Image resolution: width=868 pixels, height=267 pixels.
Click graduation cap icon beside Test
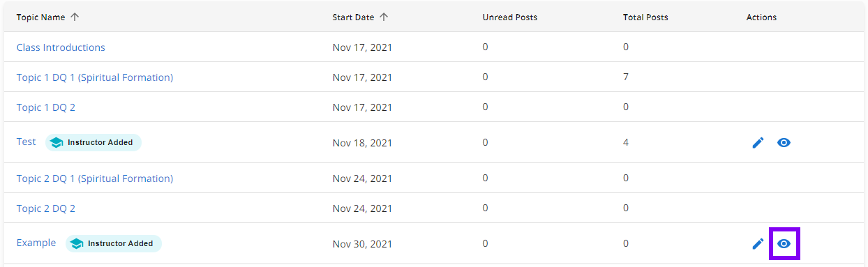[x=57, y=142]
